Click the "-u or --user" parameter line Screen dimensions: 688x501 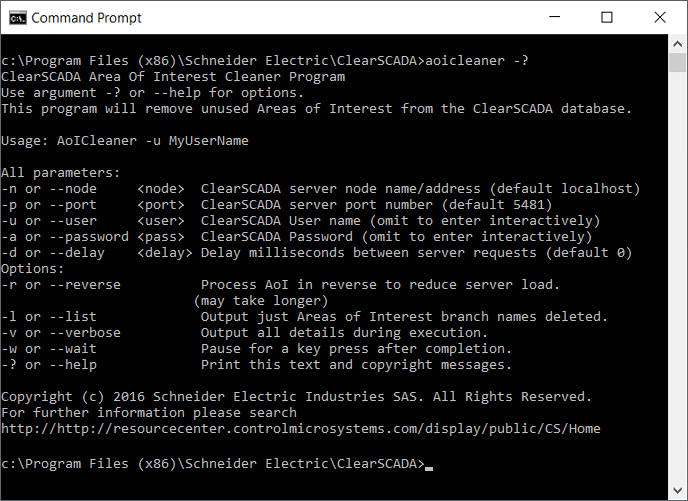300,221
